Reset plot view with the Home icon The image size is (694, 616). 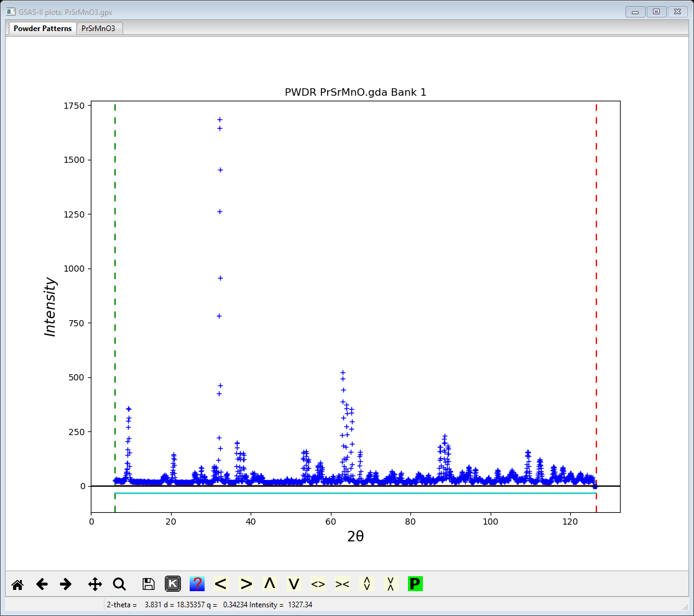coord(17,584)
